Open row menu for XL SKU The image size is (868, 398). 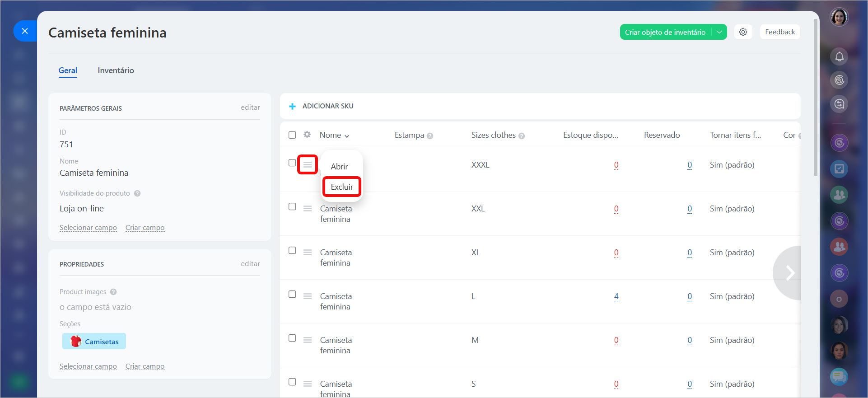coord(308,253)
